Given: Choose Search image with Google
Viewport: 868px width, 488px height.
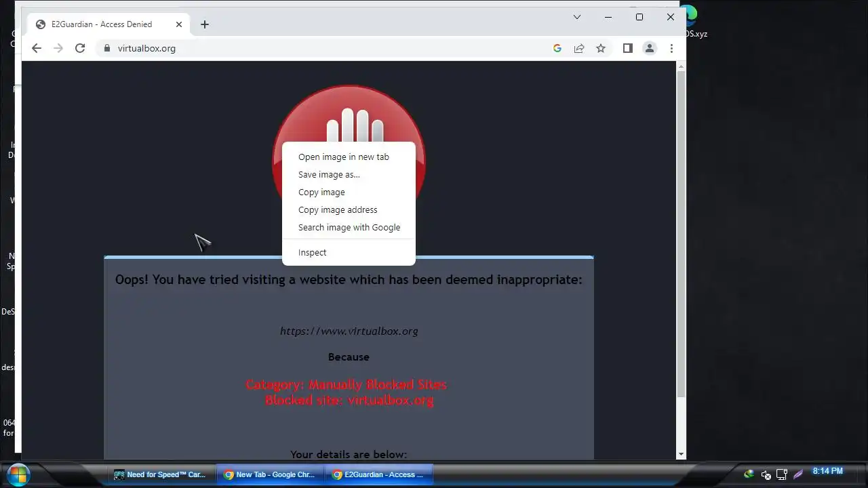Looking at the screenshot, I should (349, 227).
